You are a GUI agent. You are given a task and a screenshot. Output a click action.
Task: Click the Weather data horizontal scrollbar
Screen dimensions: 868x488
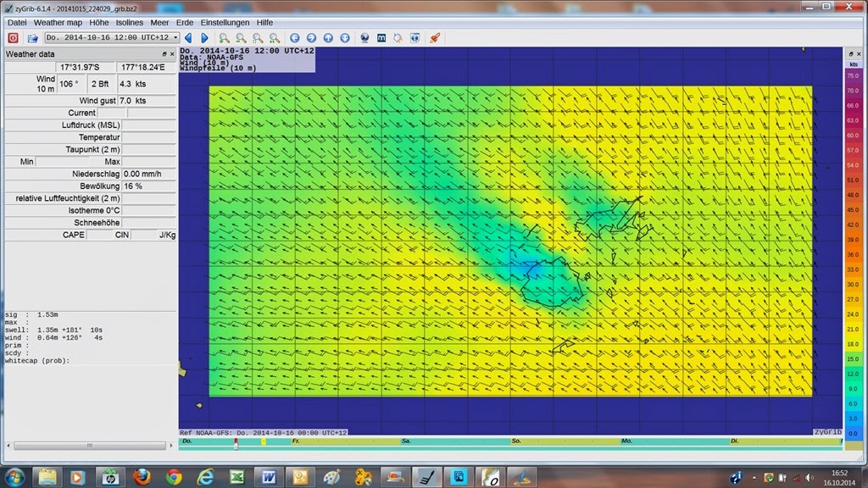(90, 445)
